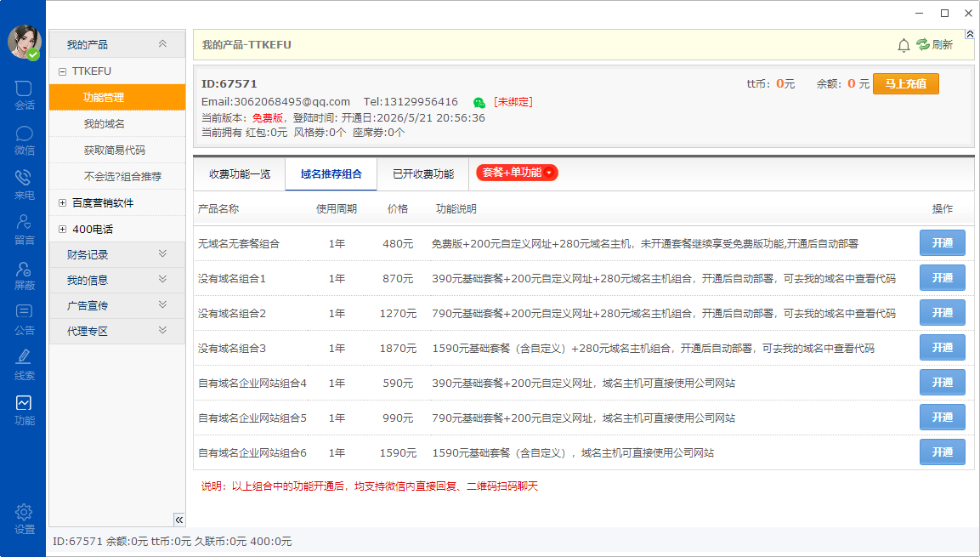The height and width of the screenshot is (557, 980).
Task: Open the 套餐+单功能 dropdown
Action: click(x=517, y=173)
